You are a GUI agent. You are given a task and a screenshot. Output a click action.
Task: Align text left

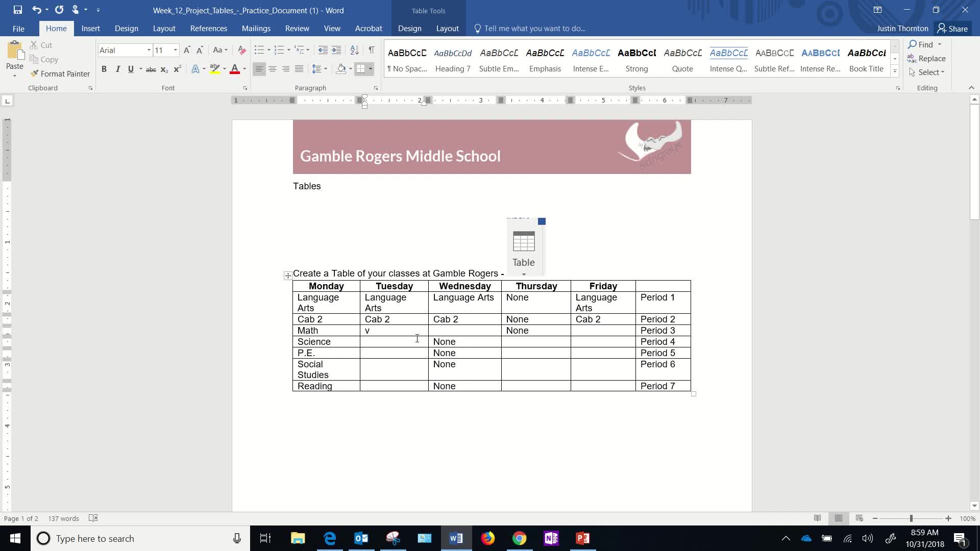259,69
